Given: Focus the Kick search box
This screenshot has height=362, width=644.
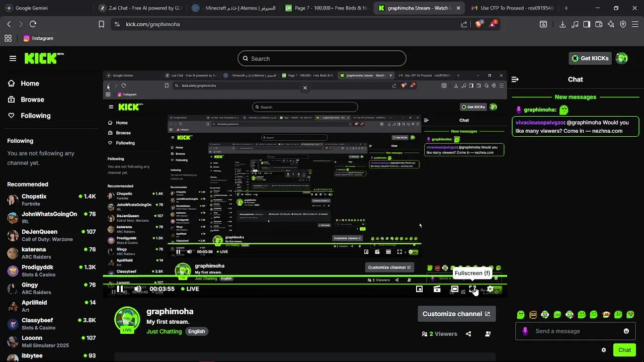Looking at the screenshot, I should [x=322, y=58].
